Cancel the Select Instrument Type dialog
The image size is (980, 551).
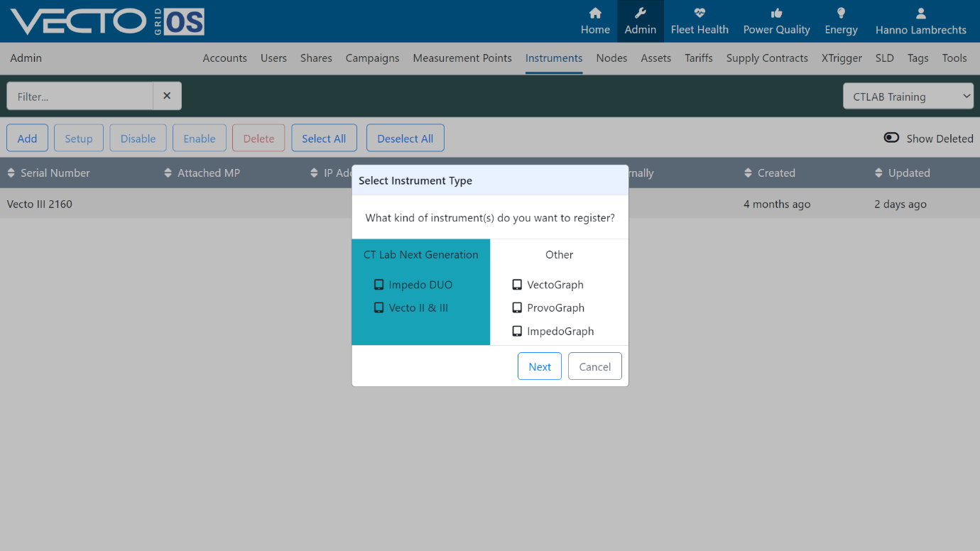pyautogui.click(x=595, y=366)
